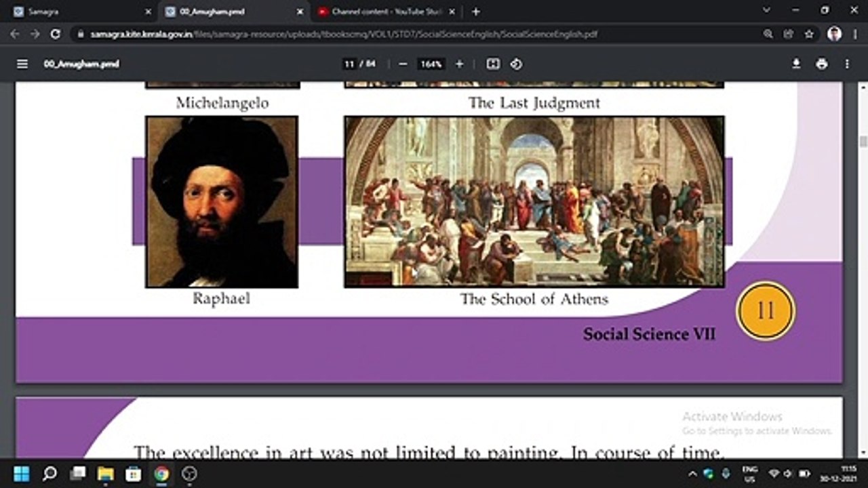Click the orange page number 11 badge
Image resolution: width=868 pixels, height=488 pixels.
(766, 311)
